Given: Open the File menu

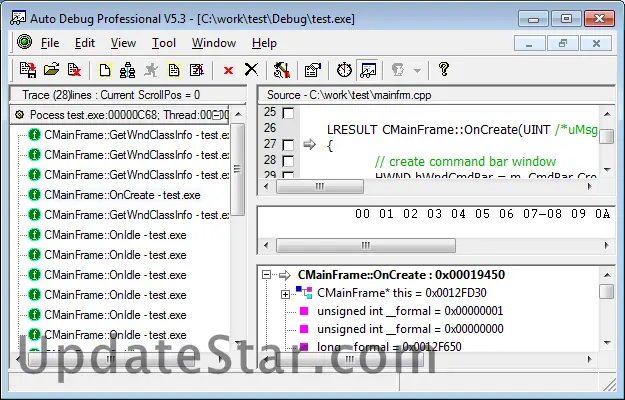Looking at the screenshot, I should [x=50, y=43].
